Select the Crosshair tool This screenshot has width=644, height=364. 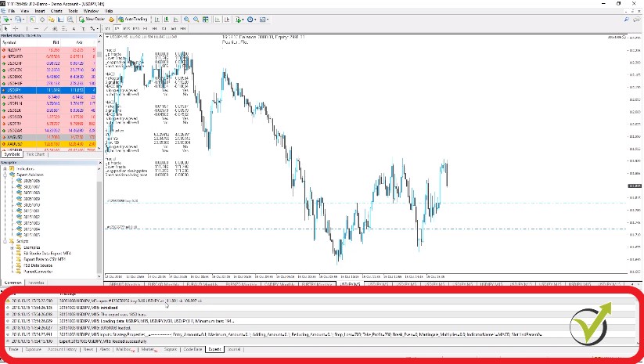point(16,29)
